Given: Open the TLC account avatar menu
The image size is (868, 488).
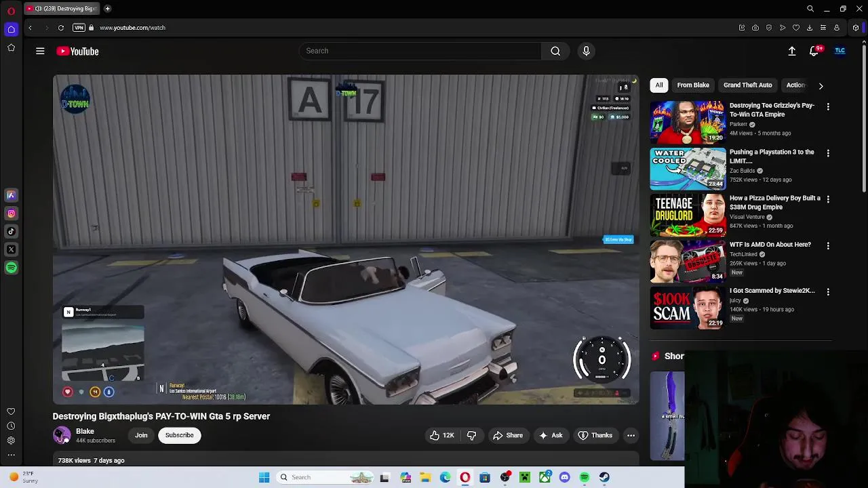Looking at the screenshot, I should pyautogui.click(x=840, y=51).
